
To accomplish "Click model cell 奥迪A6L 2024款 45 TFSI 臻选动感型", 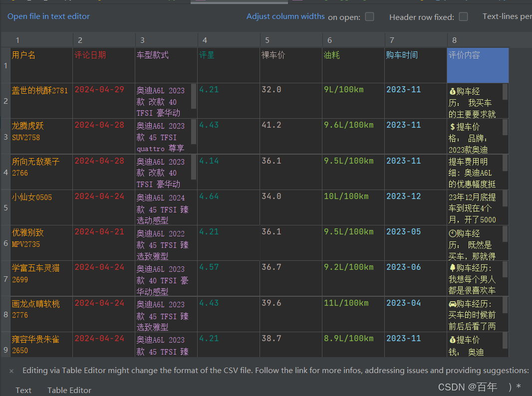I will coord(166,207).
